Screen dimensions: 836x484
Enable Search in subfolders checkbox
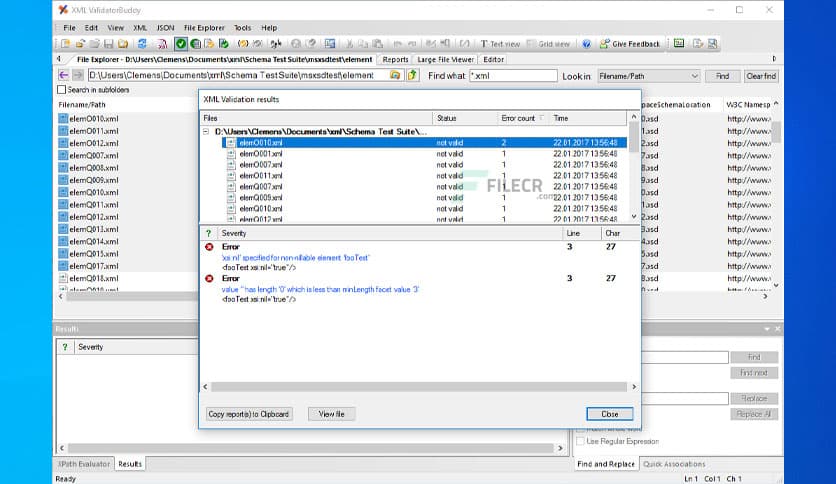(x=61, y=90)
